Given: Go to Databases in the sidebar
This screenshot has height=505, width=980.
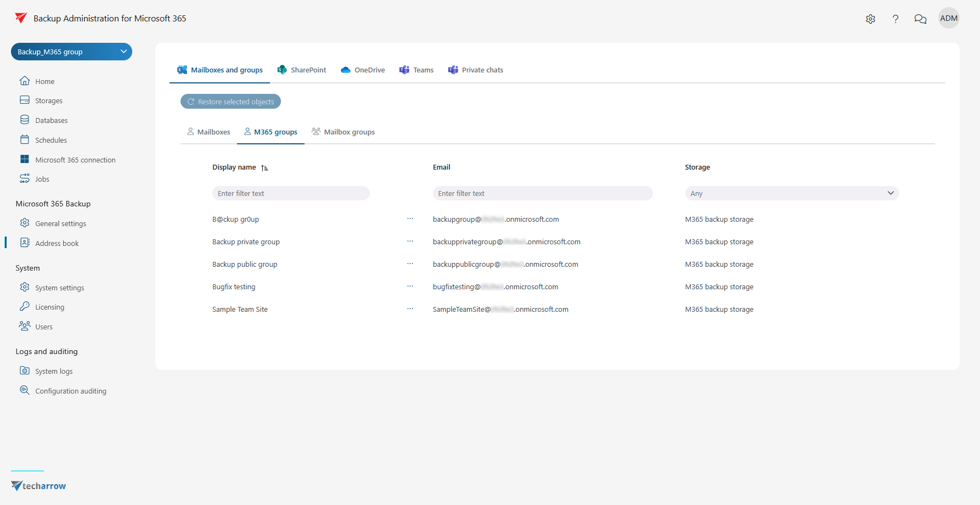Looking at the screenshot, I should tap(51, 120).
